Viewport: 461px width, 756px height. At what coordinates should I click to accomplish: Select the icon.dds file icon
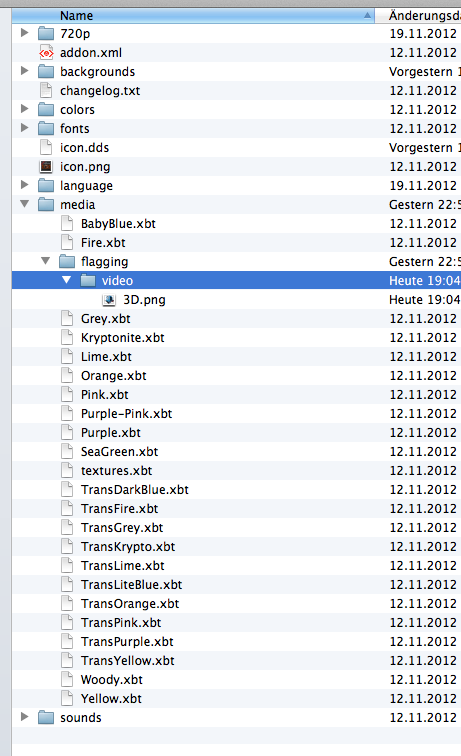point(46,148)
